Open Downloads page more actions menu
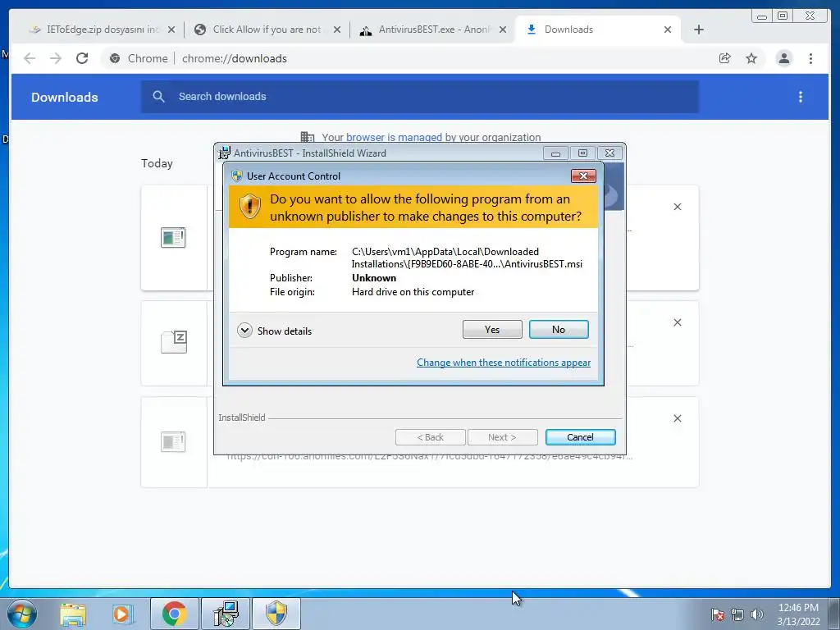The image size is (840, 630). (x=801, y=97)
